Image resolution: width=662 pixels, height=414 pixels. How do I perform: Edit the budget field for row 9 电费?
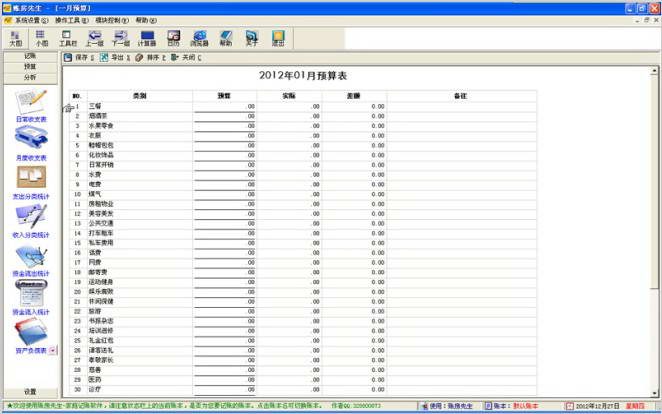tap(225, 184)
